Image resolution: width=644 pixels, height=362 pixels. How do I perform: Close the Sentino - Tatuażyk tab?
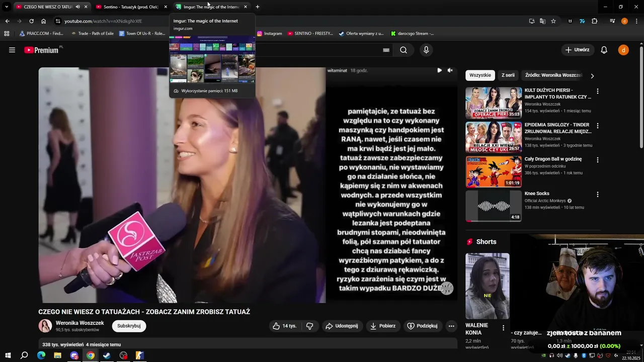point(166,7)
